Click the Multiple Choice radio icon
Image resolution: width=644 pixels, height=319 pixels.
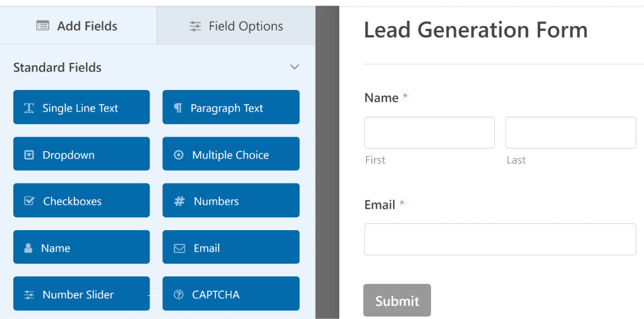(179, 155)
